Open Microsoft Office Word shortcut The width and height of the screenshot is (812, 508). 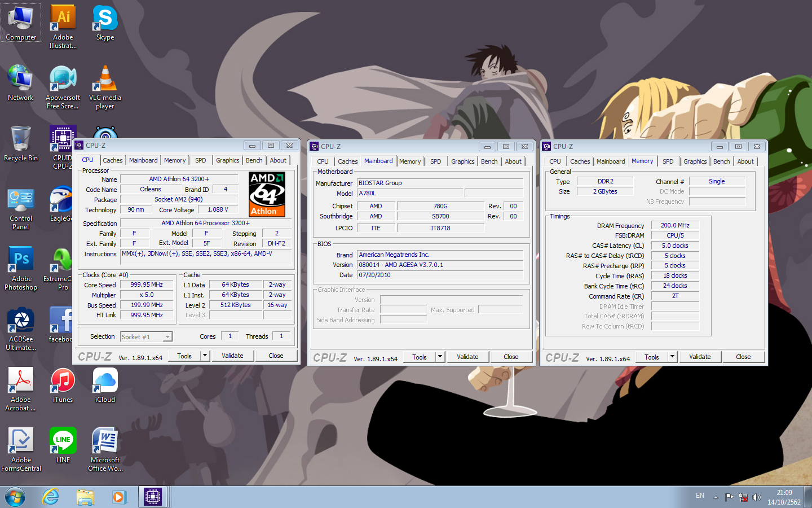pyautogui.click(x=105, y=450)
